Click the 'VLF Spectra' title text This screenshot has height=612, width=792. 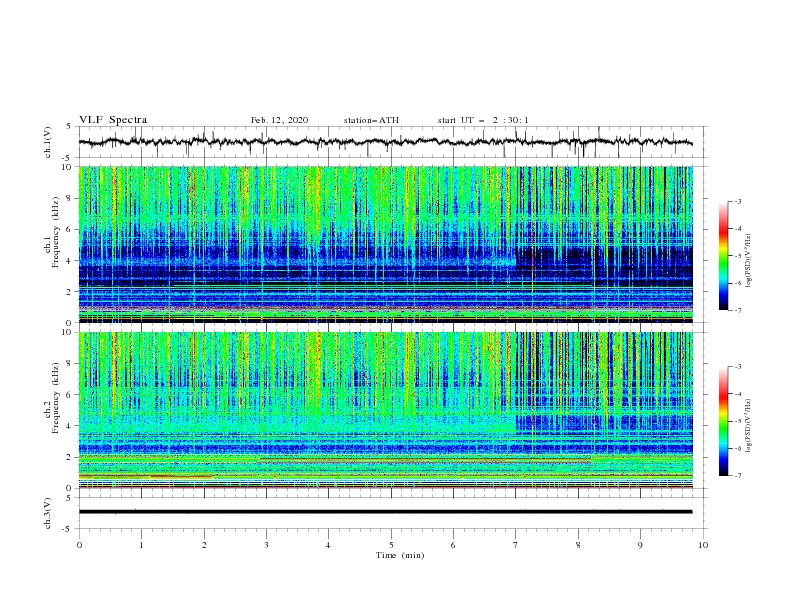click(x=113, y=120)
